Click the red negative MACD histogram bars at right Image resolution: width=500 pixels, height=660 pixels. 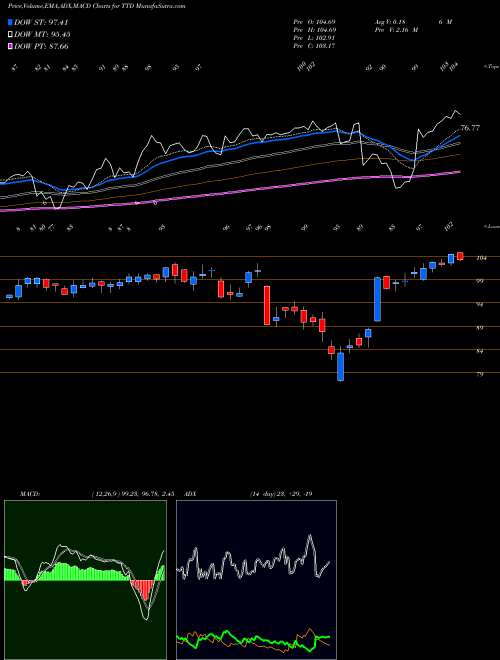click(142, 590)
